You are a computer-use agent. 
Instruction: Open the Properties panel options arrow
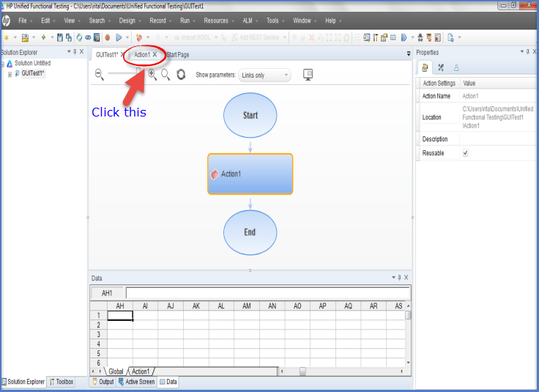tap(522, 51)
